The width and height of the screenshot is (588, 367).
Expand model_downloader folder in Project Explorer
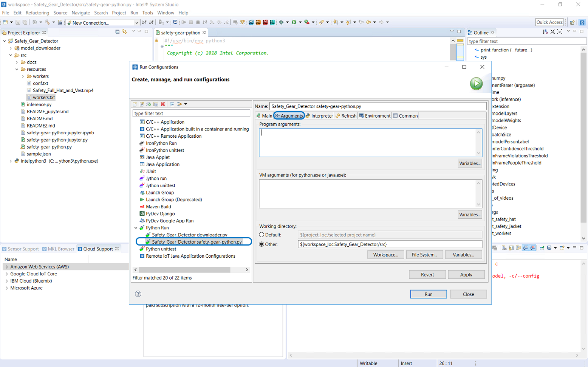(x=11, y=48)
